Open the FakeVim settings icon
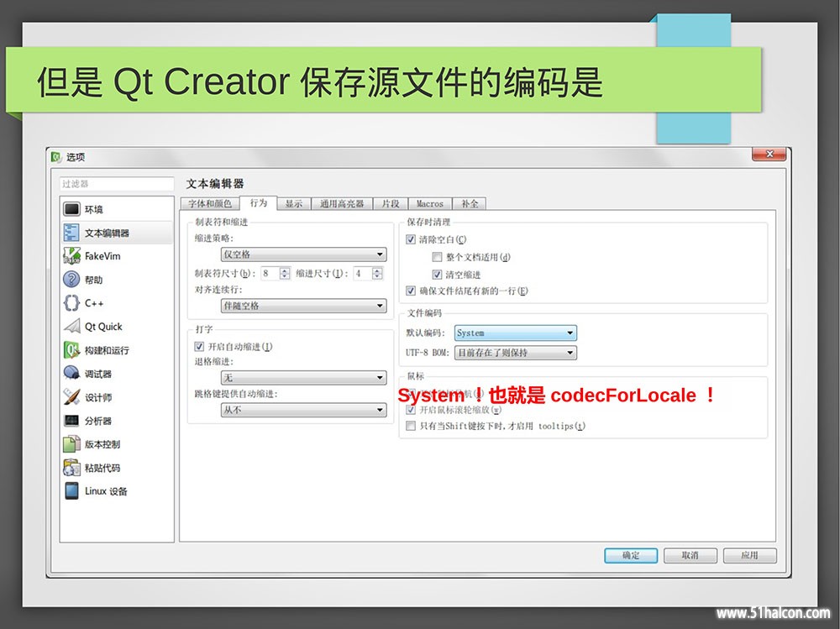840x629 pixels. coord(71,256)
